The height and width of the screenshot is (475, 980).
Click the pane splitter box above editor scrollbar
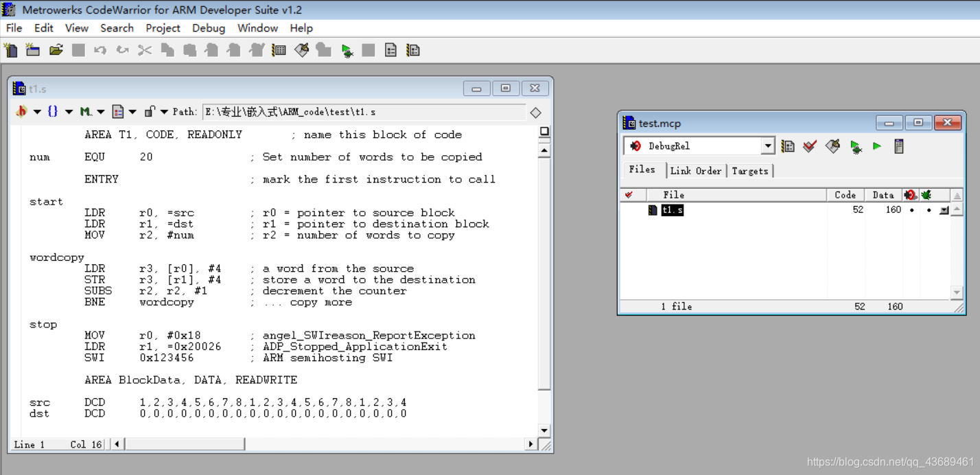pos(544,131)
